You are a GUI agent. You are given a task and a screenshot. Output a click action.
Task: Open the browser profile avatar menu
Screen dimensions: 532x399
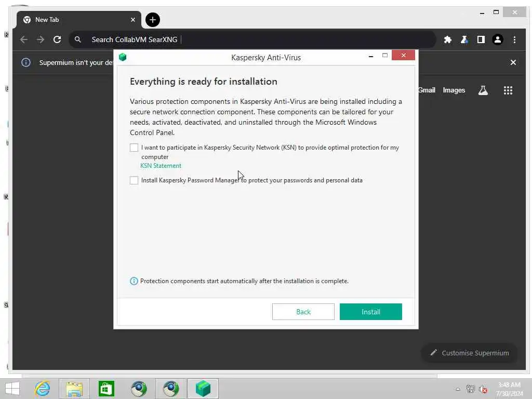tap(497, 39)
